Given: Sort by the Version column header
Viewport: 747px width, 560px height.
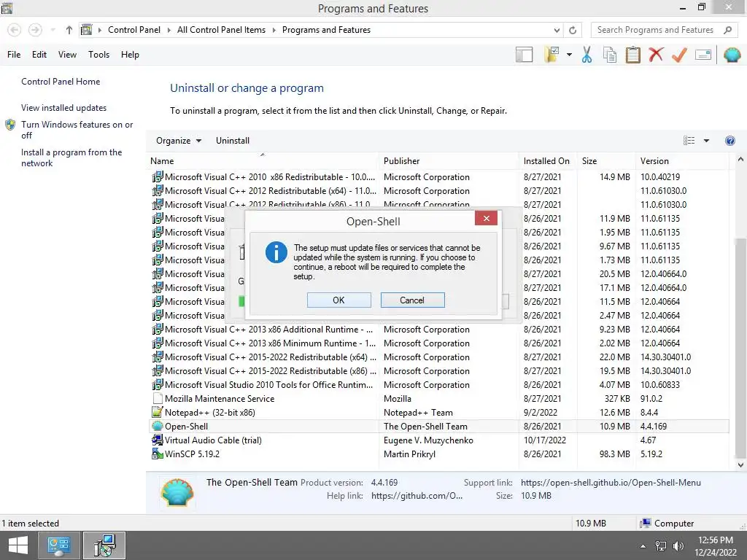Looking at the screenshot, I should tap(682, 161).
